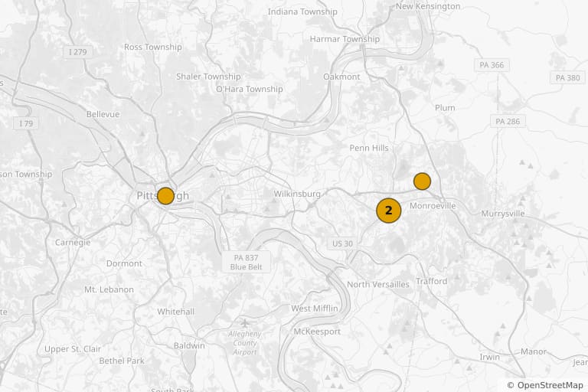Screen dimensions: 588x392
Task: Click the PA 380 road shield
Action: pos(567,77)
